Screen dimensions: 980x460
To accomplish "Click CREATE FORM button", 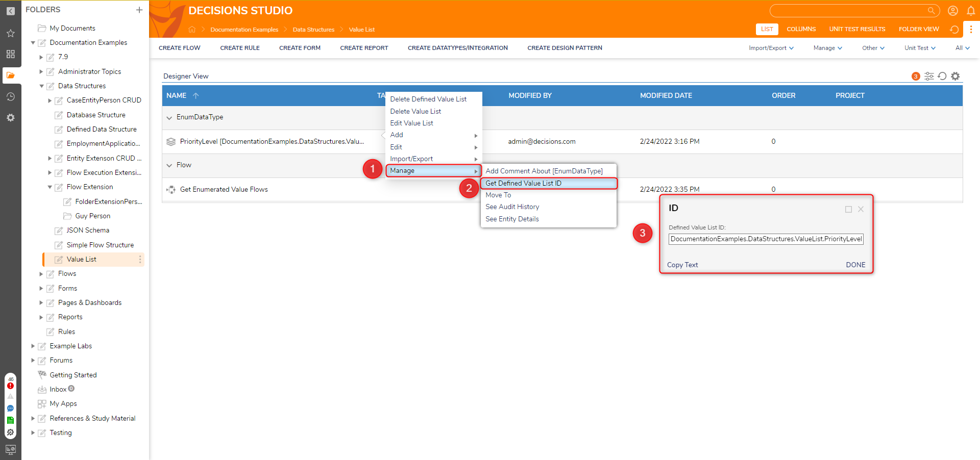I will pos(300,48).
